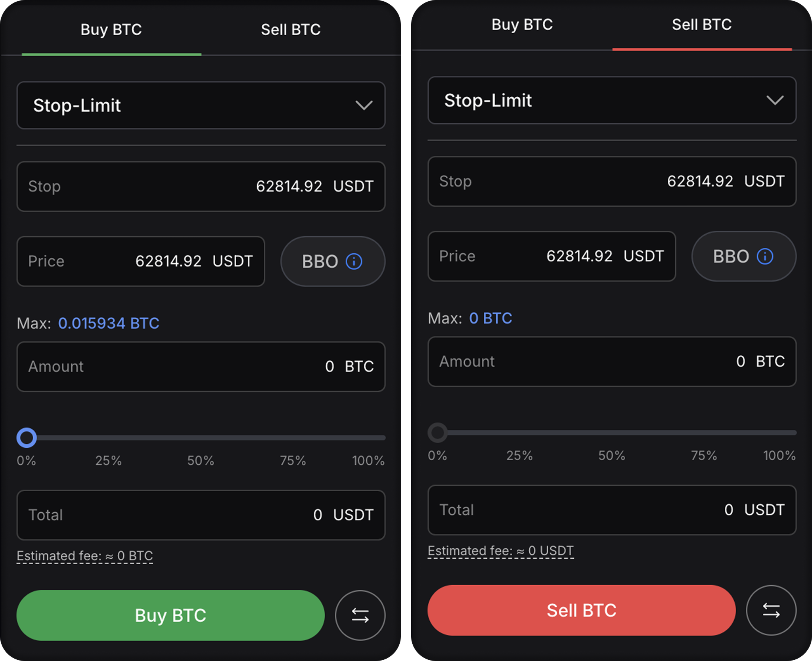Click the blue amount slider handle at 0%
This screenshot has height=661, width=812.
point(27,438)
